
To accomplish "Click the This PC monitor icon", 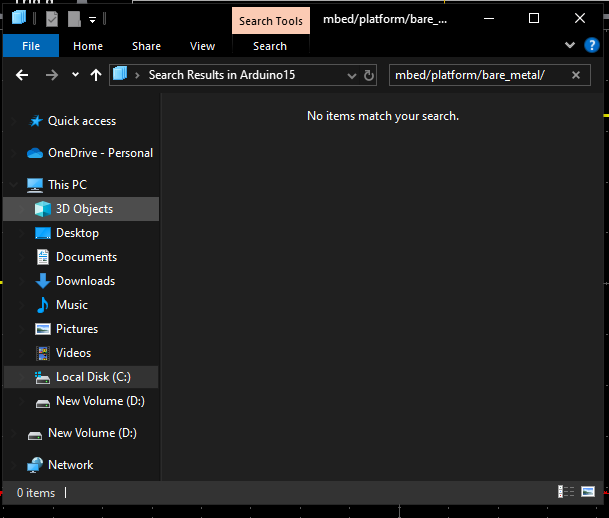I will click(35, 185).
